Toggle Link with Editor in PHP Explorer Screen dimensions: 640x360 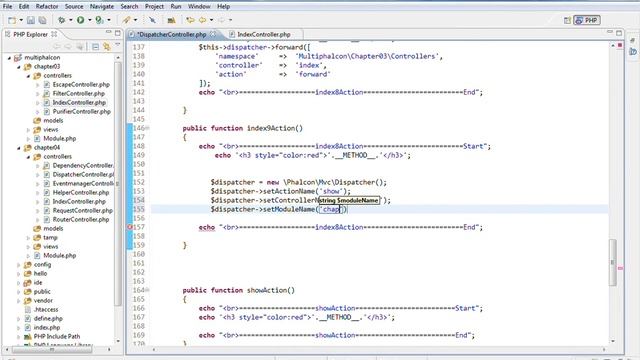(107, 47)
